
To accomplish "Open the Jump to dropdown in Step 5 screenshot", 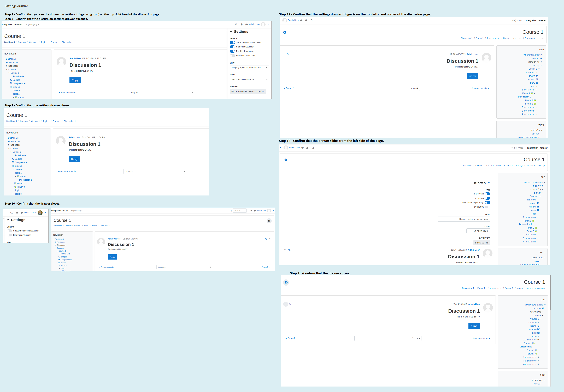I will pos(161,93).
